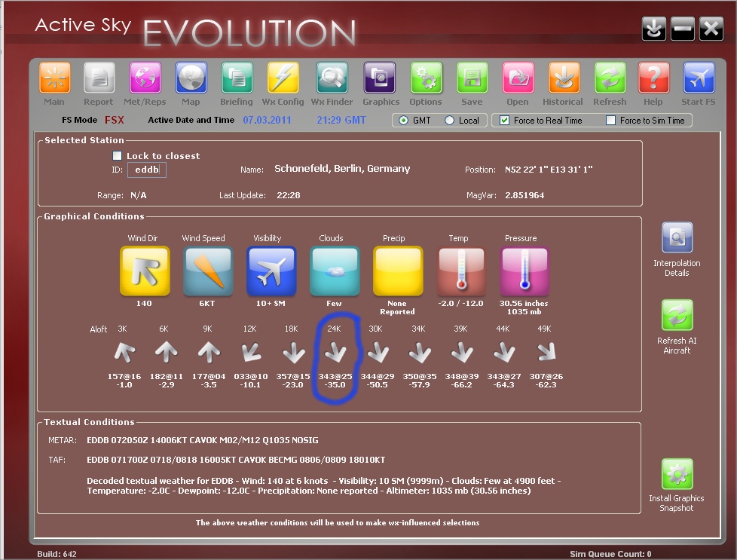
Task: Open Wx Config lightning icon
Action: (283, 78)
